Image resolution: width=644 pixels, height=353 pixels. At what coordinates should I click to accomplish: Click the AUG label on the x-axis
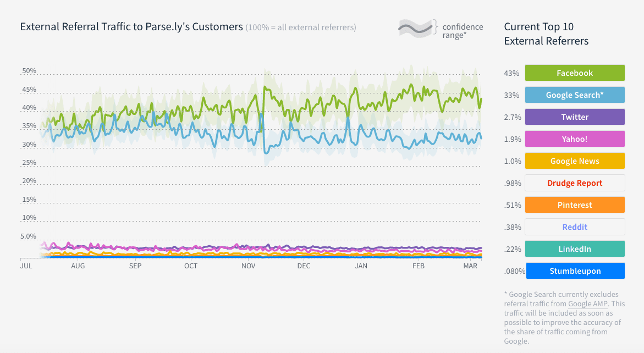pos(78,266)
